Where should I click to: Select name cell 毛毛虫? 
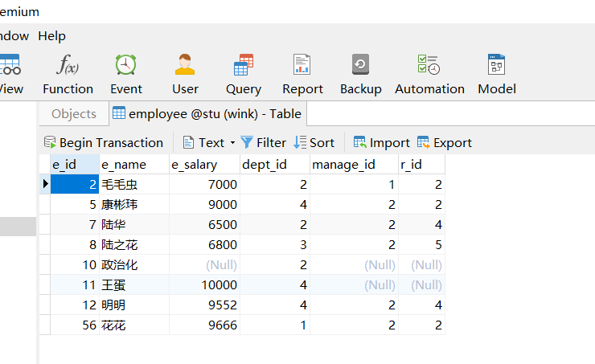point(134,184)
